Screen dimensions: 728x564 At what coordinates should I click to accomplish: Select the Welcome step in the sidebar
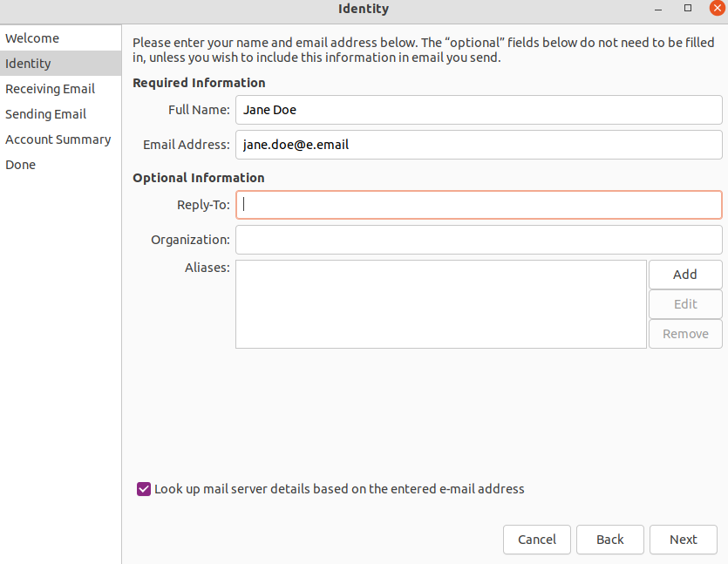(32, 38)
